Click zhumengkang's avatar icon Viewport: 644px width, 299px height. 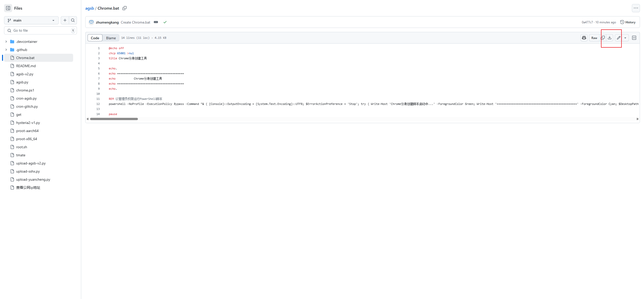(91, 22)
